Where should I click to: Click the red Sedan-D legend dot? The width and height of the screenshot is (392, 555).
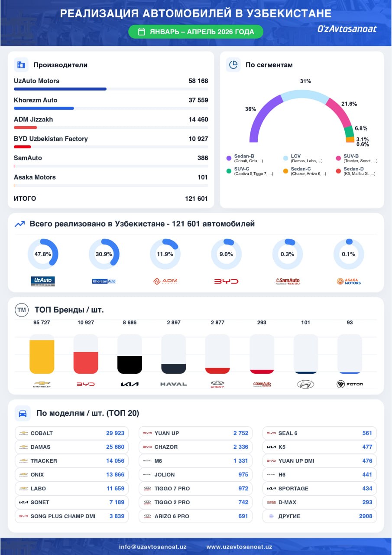[x=338, y=171]
